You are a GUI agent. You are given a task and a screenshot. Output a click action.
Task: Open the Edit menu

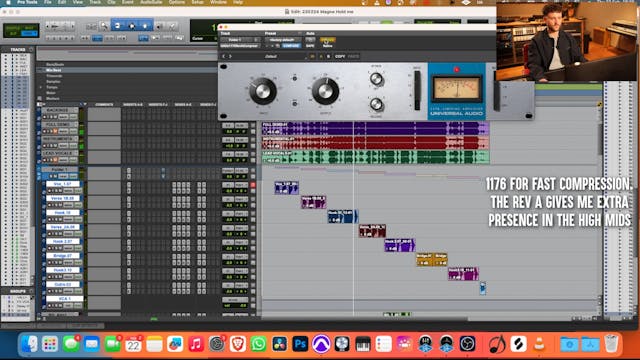[x=62, y=2]
